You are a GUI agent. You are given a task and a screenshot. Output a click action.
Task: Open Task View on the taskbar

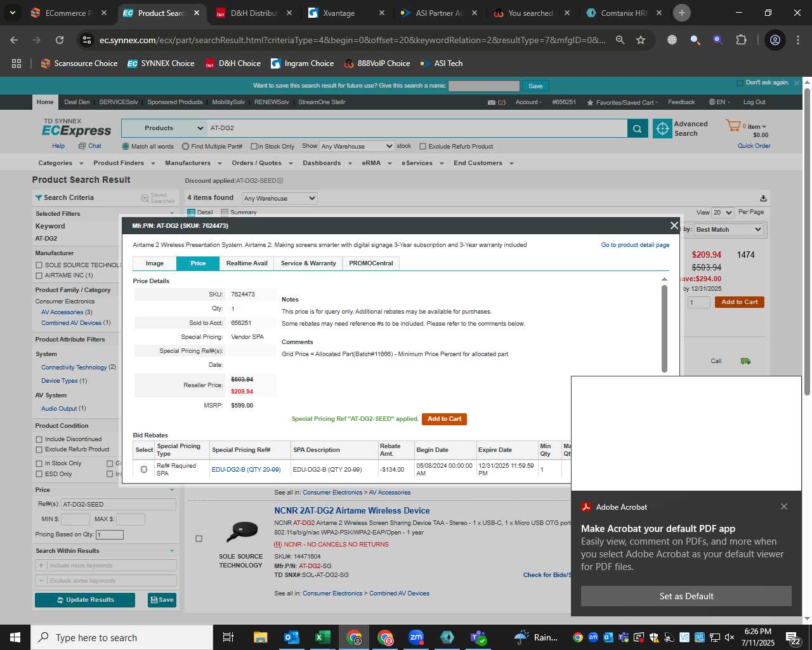point(228,637)
